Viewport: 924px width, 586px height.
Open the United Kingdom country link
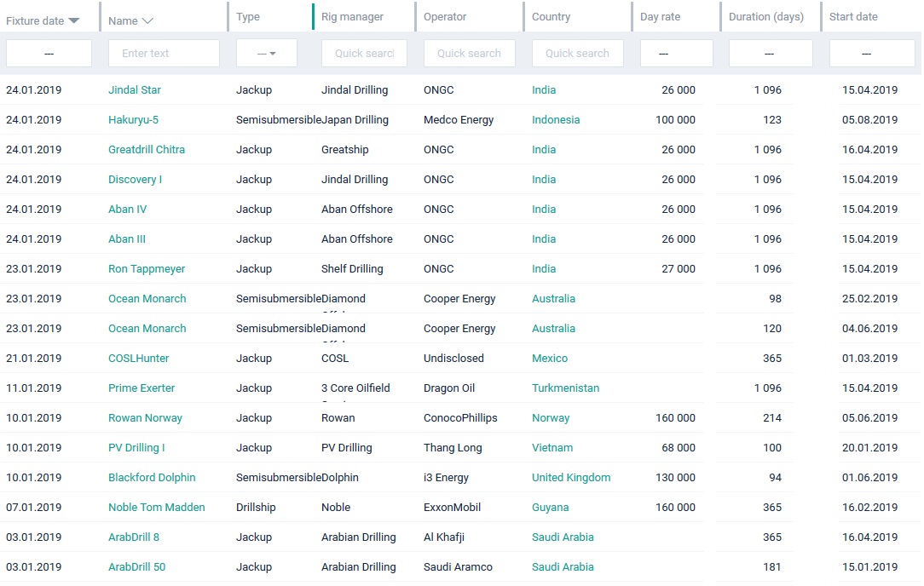[571, 478]
